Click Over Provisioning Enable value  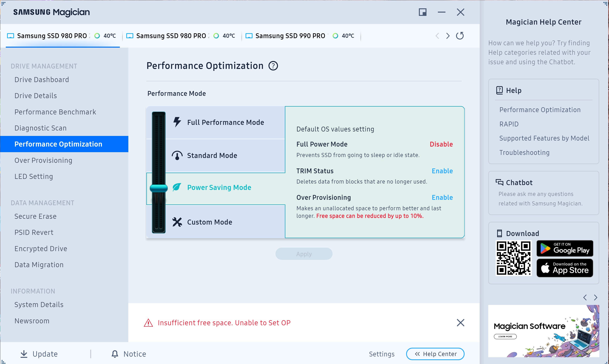click(x=442, y=197)
